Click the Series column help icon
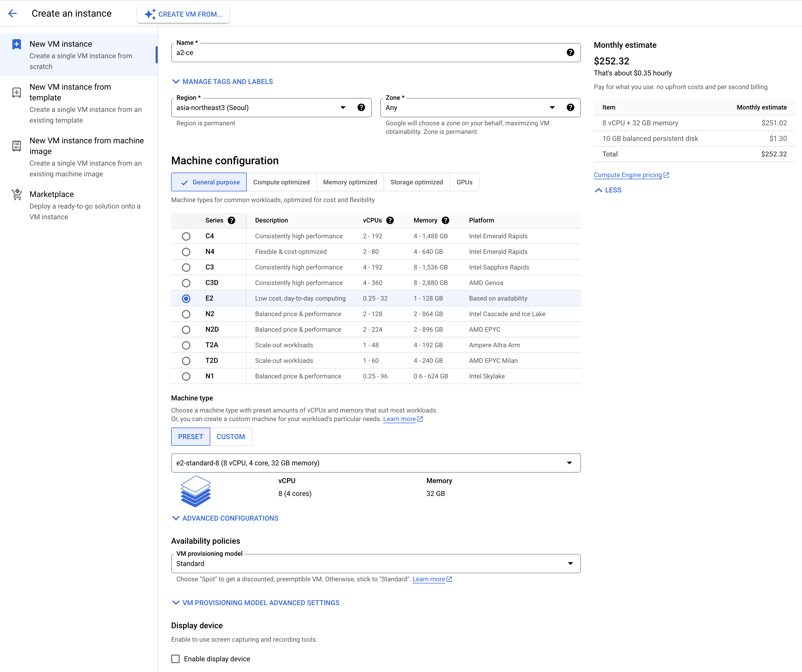 click(231, 220)
